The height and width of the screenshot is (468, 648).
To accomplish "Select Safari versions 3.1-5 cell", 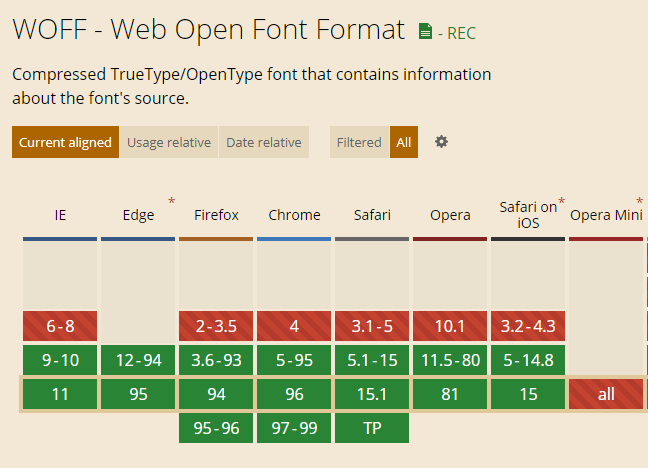I will click(372, 326).
